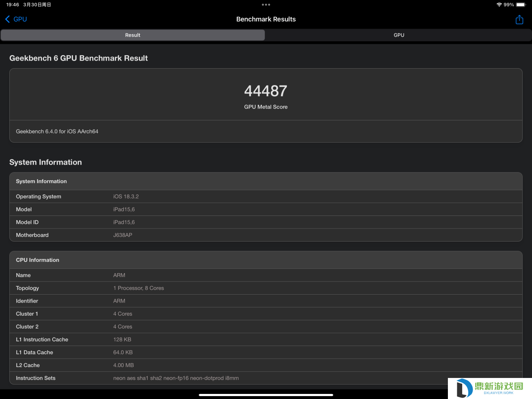Viewport: 532px width, 399px height.
Task: Tap the home indicator bar
Action: click(x=266, y=395)
